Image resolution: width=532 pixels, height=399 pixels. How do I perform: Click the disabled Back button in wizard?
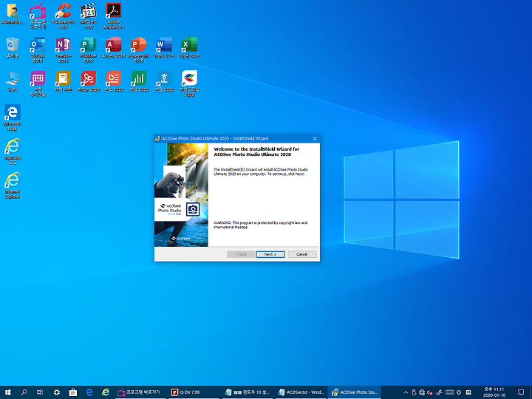click(241, 254)
